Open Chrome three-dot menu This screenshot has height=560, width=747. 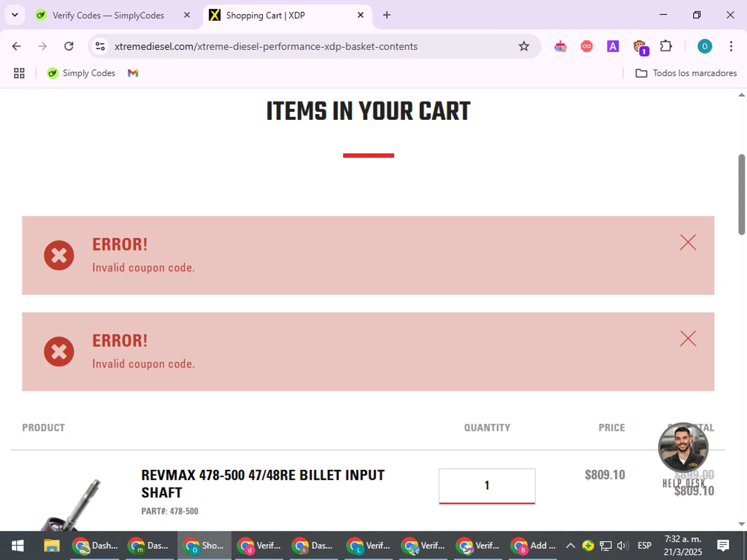tap(731, 46)
